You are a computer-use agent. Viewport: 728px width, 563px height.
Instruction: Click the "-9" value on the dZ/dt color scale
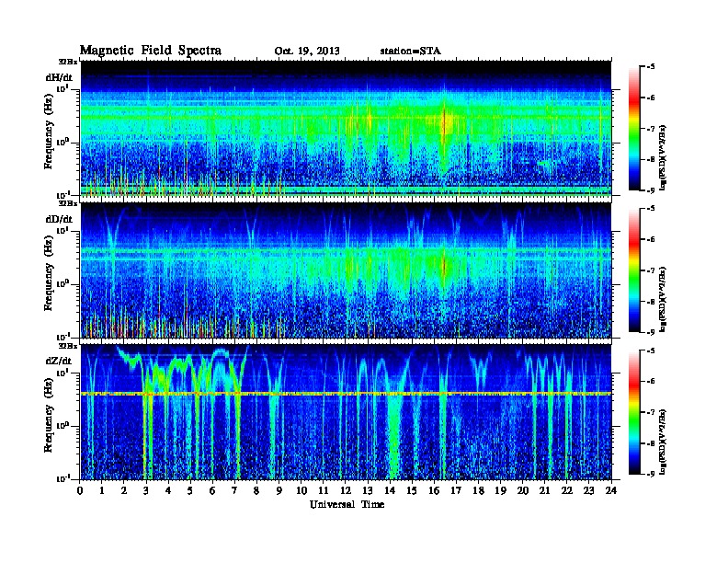click(x=651, y=474)
